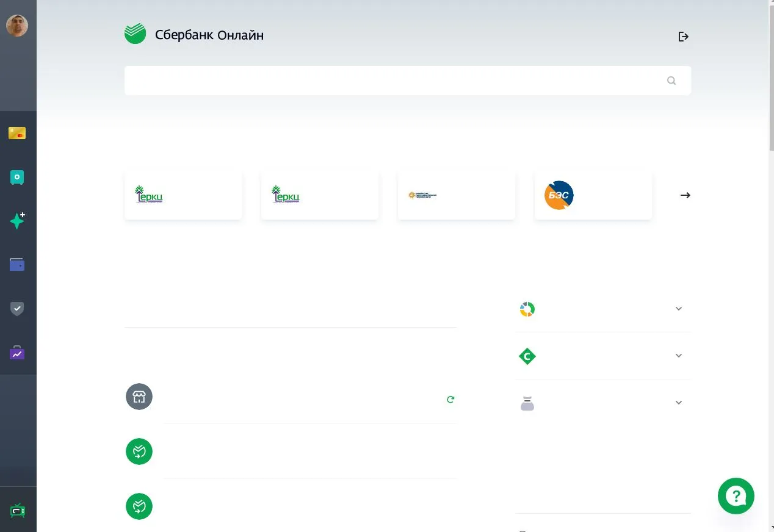
Task: Click the magnifier search icon
Action: (x=671, y=81)
